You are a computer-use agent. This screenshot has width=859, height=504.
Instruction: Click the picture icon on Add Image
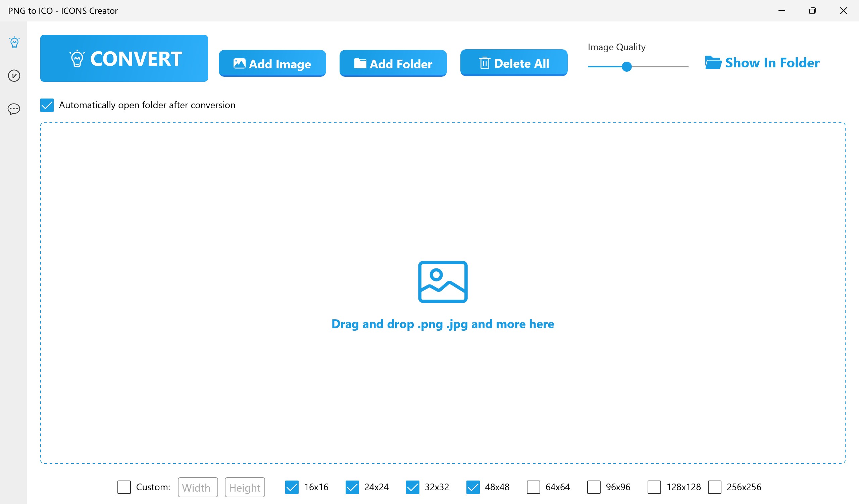[239, 63]
